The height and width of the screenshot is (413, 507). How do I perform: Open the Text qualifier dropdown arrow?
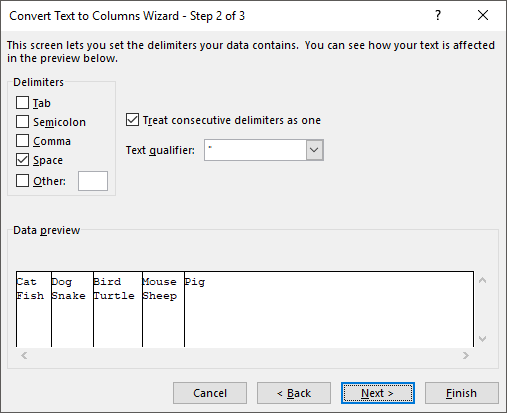314,150
